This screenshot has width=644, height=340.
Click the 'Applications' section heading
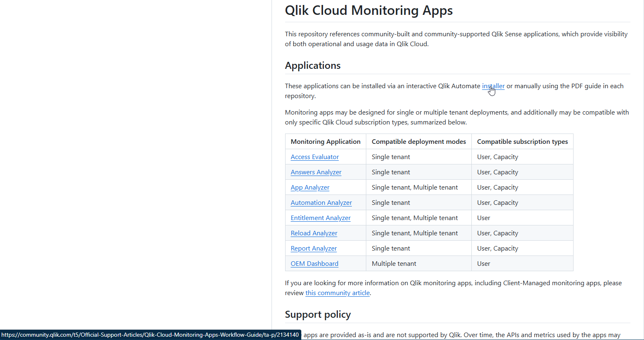pyautogui.click(x=313, y=66)
